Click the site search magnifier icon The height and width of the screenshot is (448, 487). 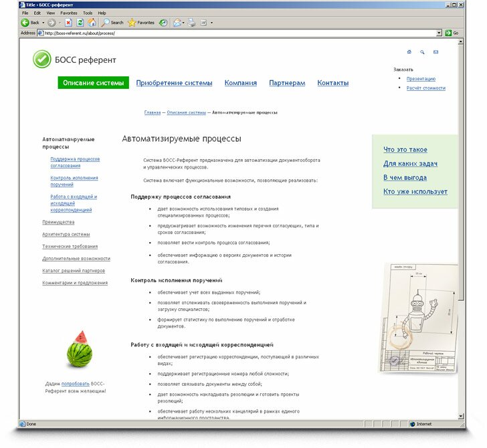[422, 52]
